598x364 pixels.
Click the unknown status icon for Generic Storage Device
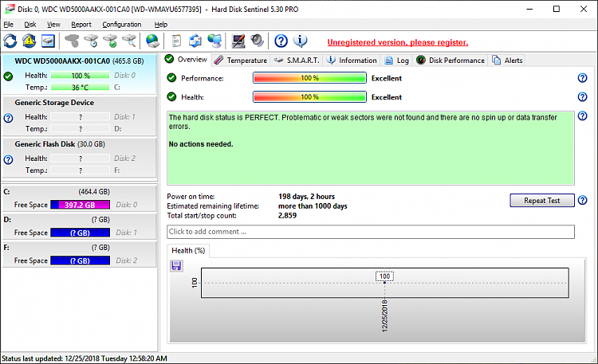click(x=8, y=118)
